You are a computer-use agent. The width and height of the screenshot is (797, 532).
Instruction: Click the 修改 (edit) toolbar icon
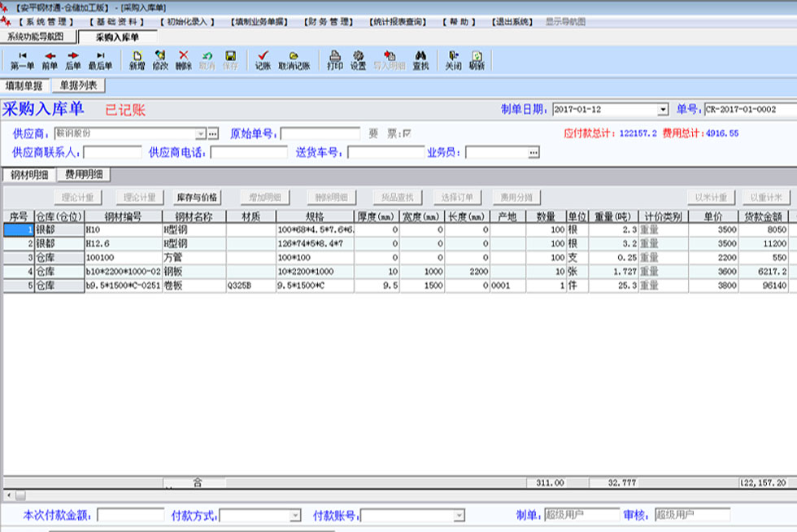point(160,60)
